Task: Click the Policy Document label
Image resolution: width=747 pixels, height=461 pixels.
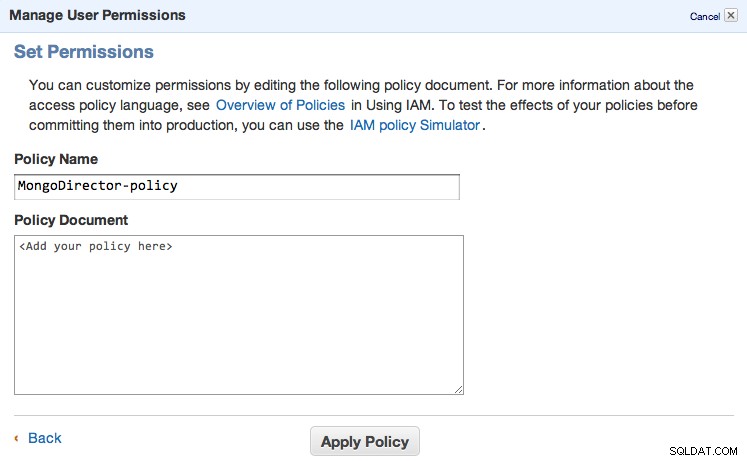Action: (71, 220)
